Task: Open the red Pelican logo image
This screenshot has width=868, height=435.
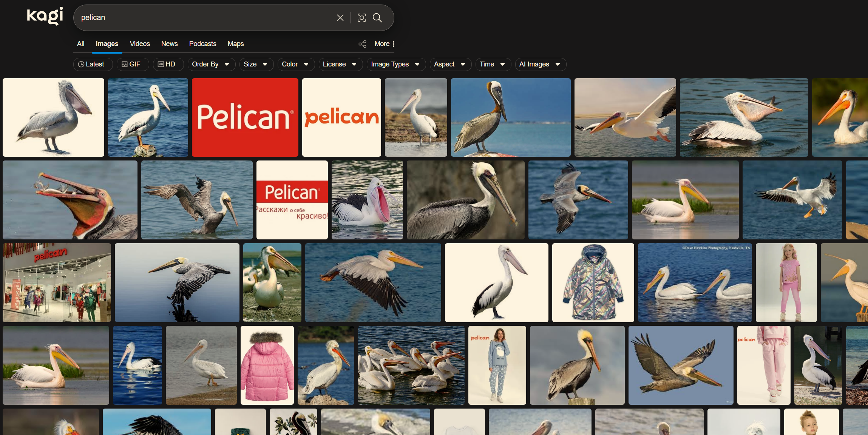Action: click(244, 117)
